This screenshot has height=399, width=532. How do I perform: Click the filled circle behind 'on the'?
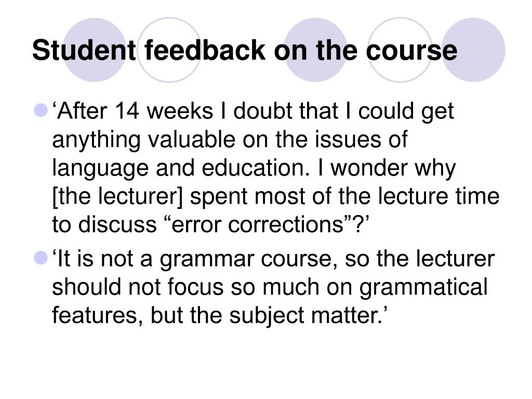click(x=315, y=50)
